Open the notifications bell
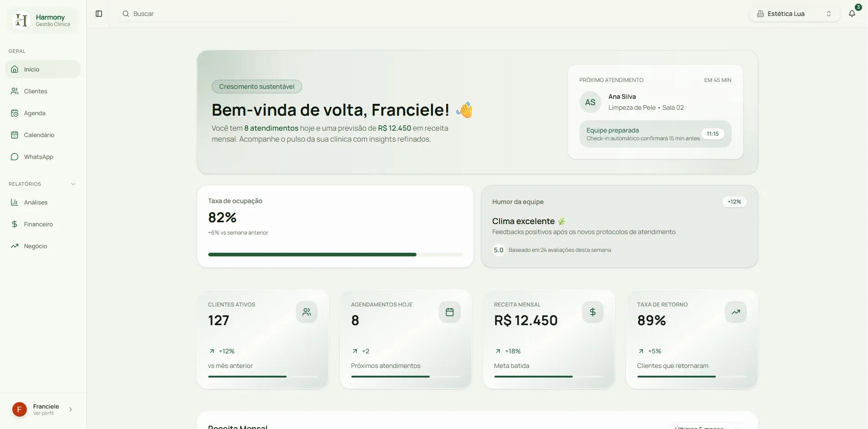 852,14
